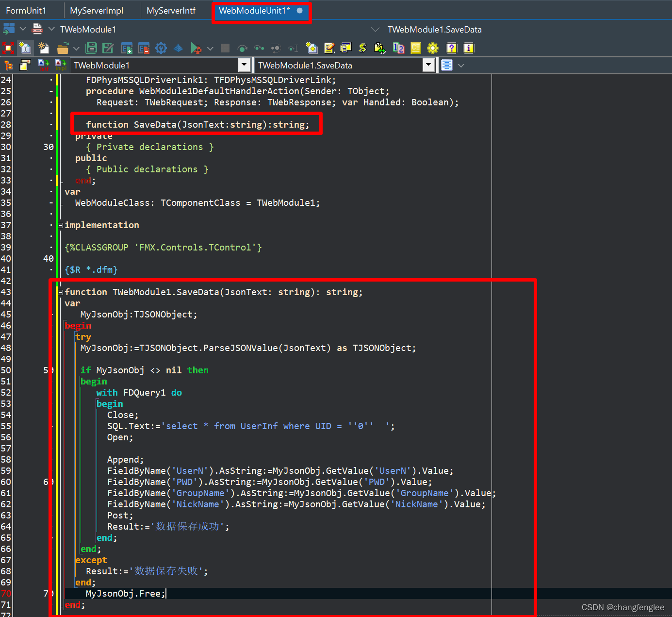
Task: Open the method chevron before TWebModule1.SaveData
Action: pyautogui.click(x=375, y=30)
